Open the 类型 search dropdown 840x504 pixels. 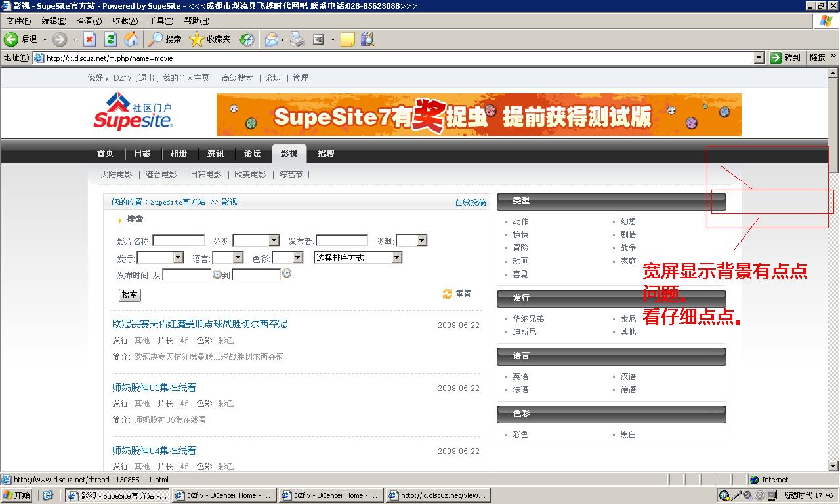[x=411, y=241]
